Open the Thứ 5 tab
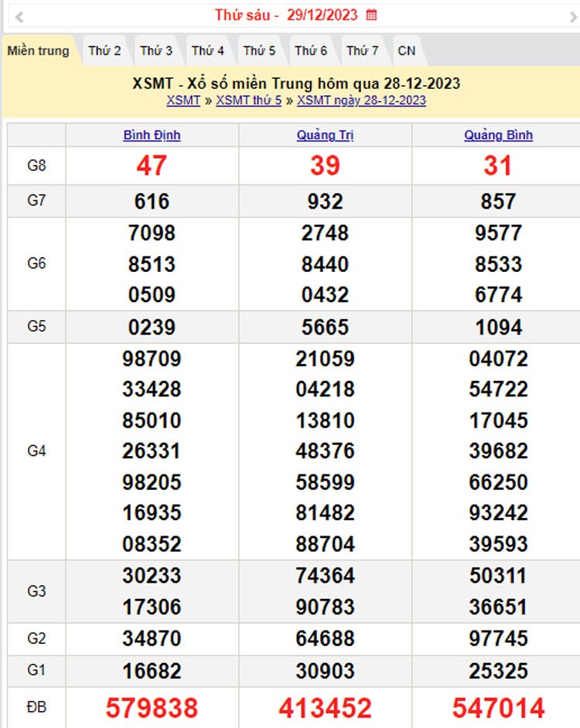The height and width of the screenshot is (728, 580). (x=259, y=51)
